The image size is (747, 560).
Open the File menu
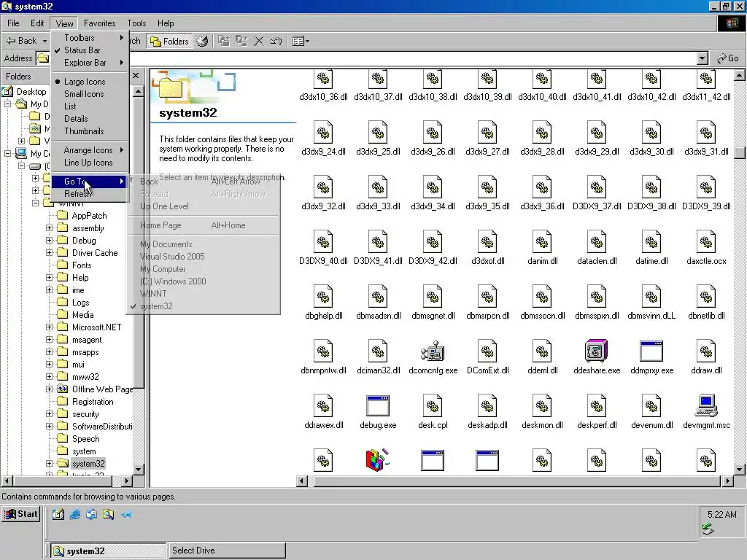click(13, 23)
